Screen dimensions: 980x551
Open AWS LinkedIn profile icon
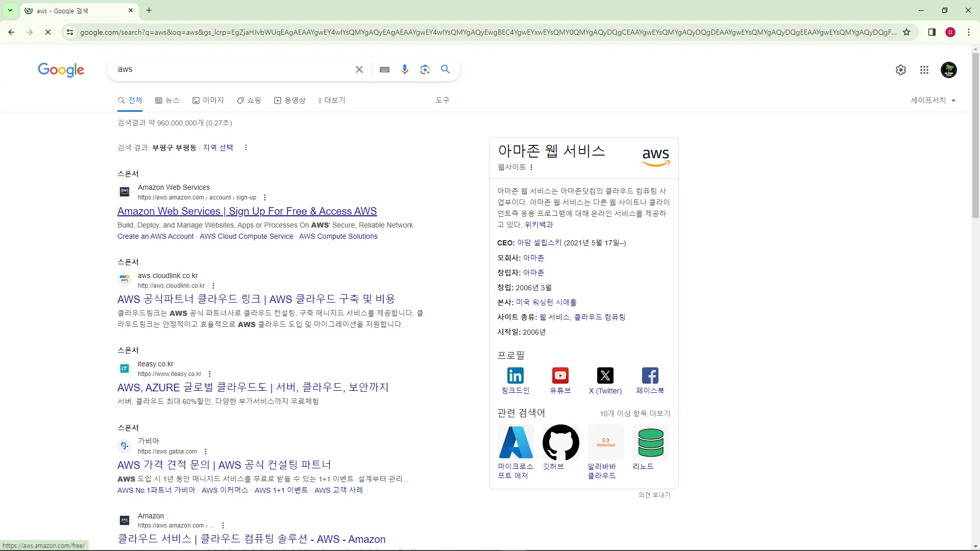point(516,376)
